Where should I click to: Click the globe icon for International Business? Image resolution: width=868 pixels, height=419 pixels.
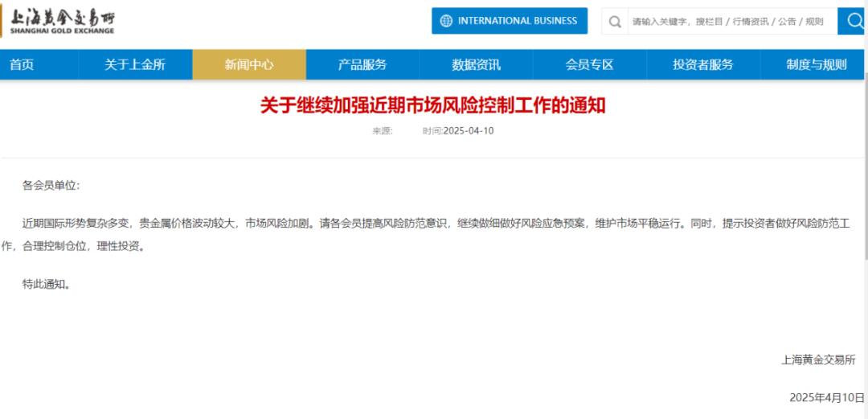point(445,21)
